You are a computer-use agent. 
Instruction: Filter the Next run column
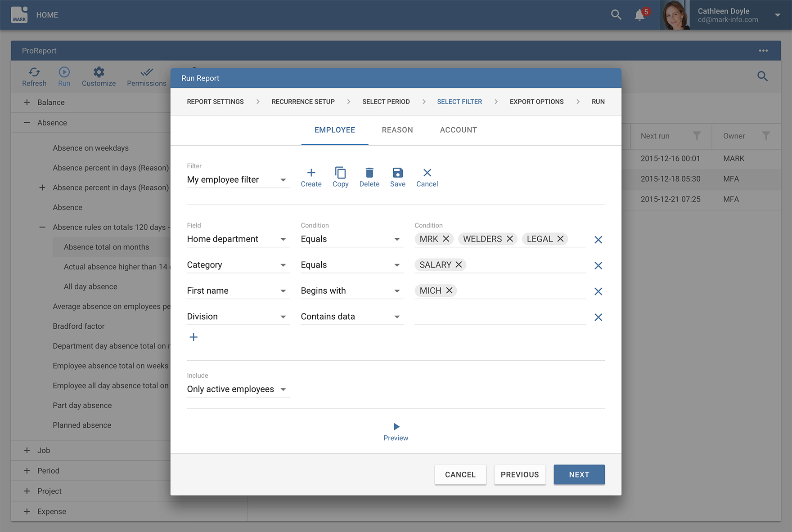[x=697, y=136]
